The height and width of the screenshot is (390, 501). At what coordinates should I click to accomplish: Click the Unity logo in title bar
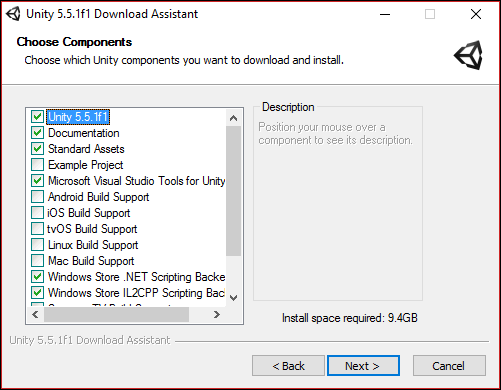(x=13, y=14)
